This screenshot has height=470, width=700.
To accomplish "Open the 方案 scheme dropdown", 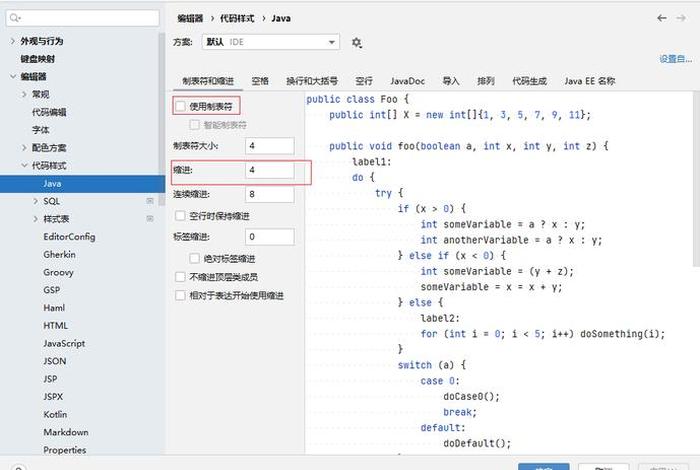I will [271, 42].
